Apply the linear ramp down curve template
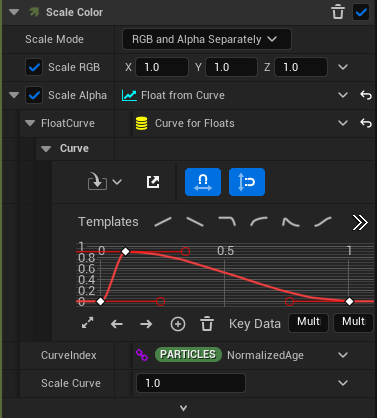Screen dimensions: 377x418 tap(195, 222)
